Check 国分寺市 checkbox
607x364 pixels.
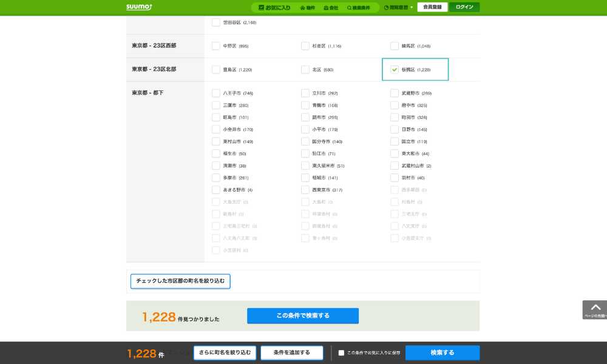[x=305, y=141]
